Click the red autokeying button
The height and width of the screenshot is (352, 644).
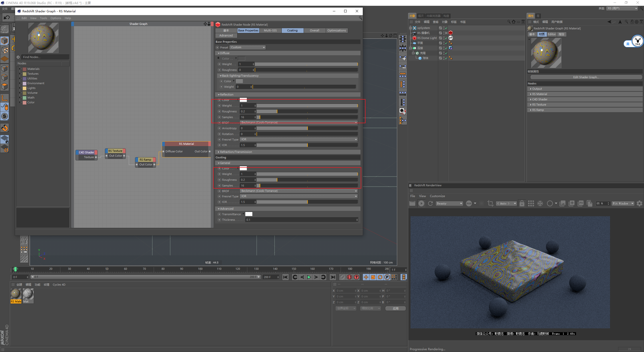pos(349,277)
